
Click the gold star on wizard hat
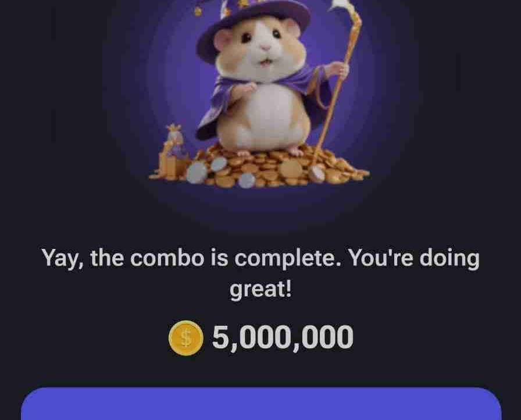click(244, 3)
